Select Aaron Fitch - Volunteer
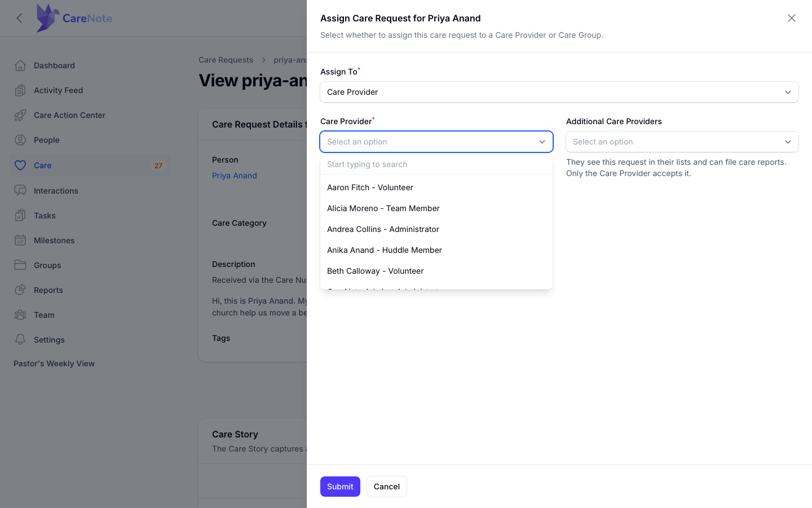This screenshot has height=508, width=812. pos(436,187)
